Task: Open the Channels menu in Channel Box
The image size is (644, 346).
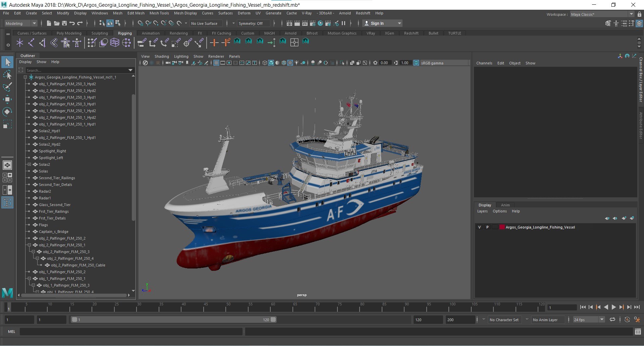Action: [484, 63]
